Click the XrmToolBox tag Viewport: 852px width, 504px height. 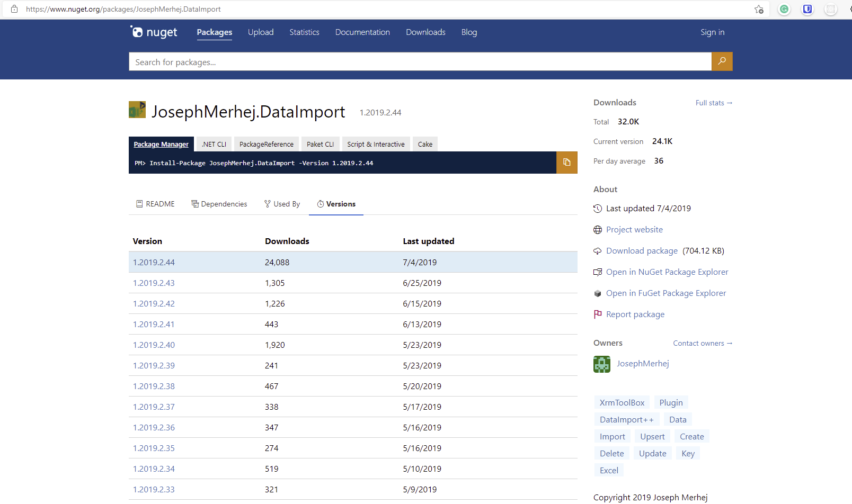click(x=622, y=402)
